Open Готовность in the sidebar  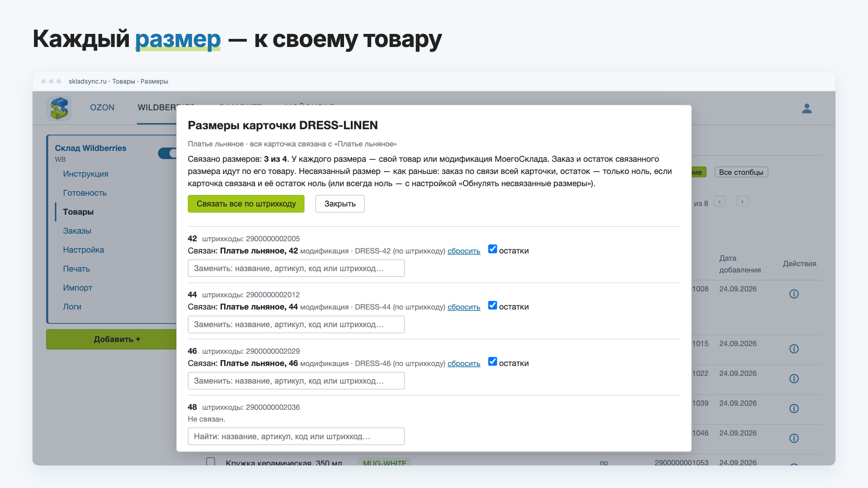tap(85, 193)
